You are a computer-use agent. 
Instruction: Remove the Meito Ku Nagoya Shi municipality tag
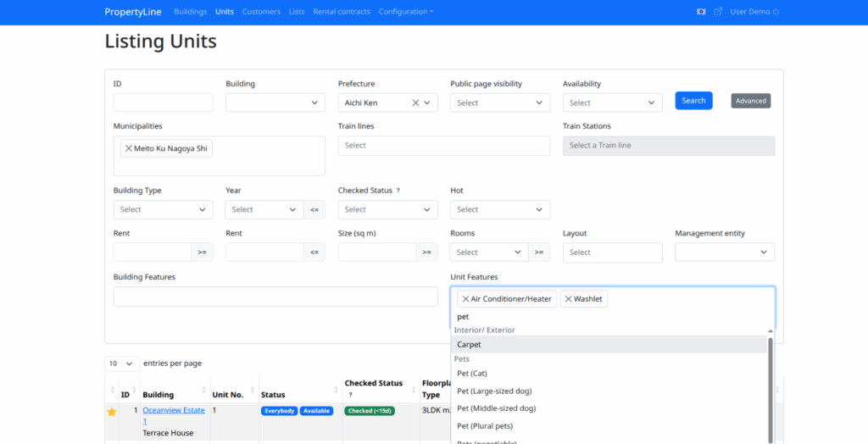[128, 148]
